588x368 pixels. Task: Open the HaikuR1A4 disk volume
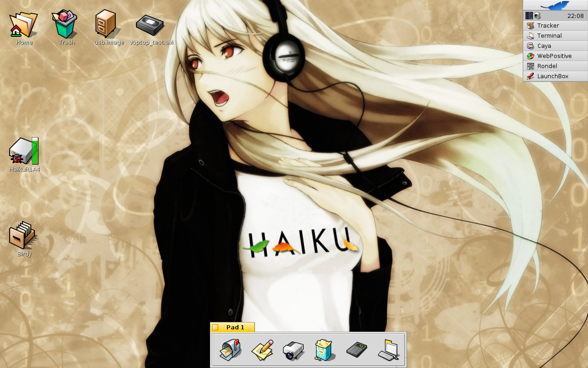(24, 152)
